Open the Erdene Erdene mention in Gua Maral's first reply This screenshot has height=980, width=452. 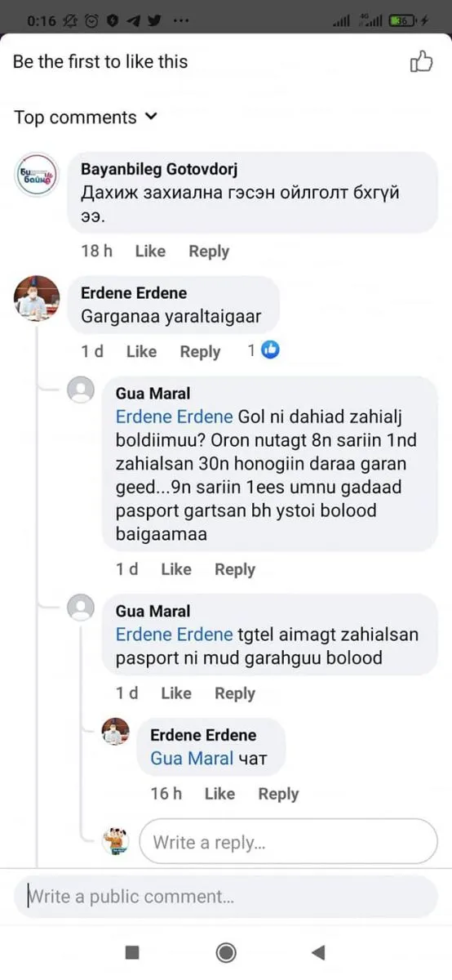click(175, 416)
